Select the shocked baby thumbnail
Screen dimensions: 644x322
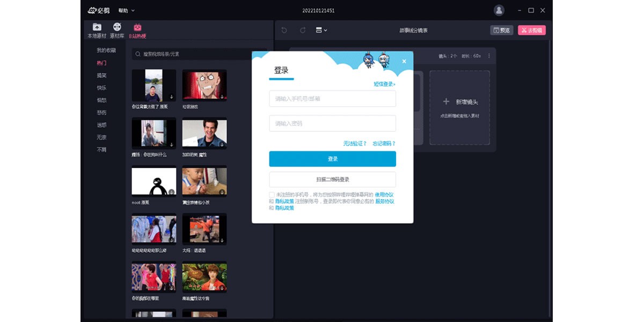point(204,181)
